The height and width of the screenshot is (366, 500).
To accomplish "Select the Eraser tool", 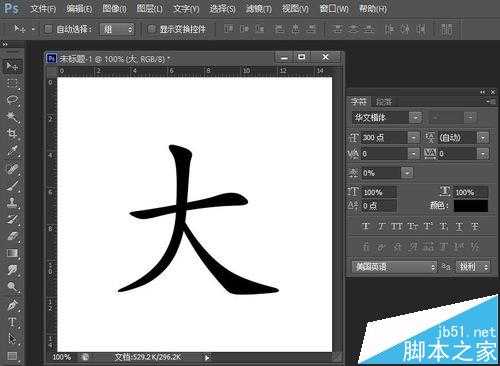I will point(12,236).
